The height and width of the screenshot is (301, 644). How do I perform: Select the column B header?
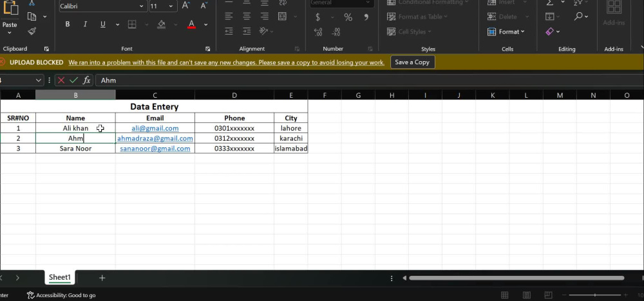coord(75,95)
